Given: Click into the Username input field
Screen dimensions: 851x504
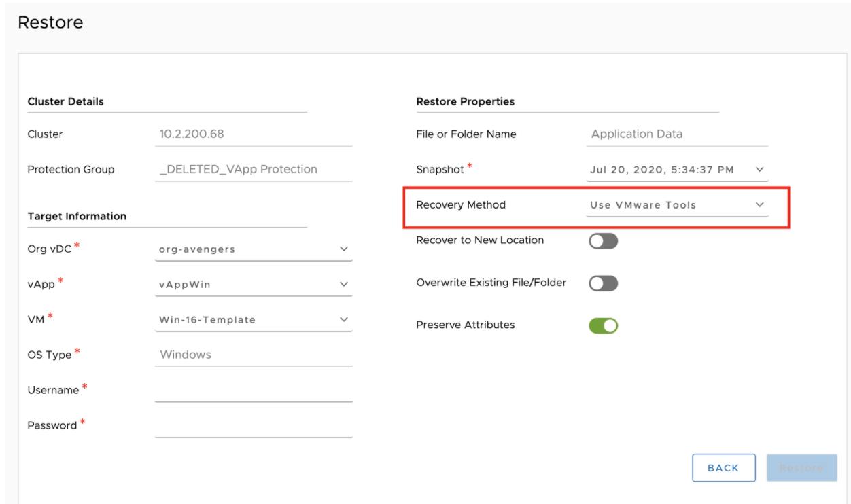Looking at the screenshot, I should pyautogui.click(x=253, y=391).
